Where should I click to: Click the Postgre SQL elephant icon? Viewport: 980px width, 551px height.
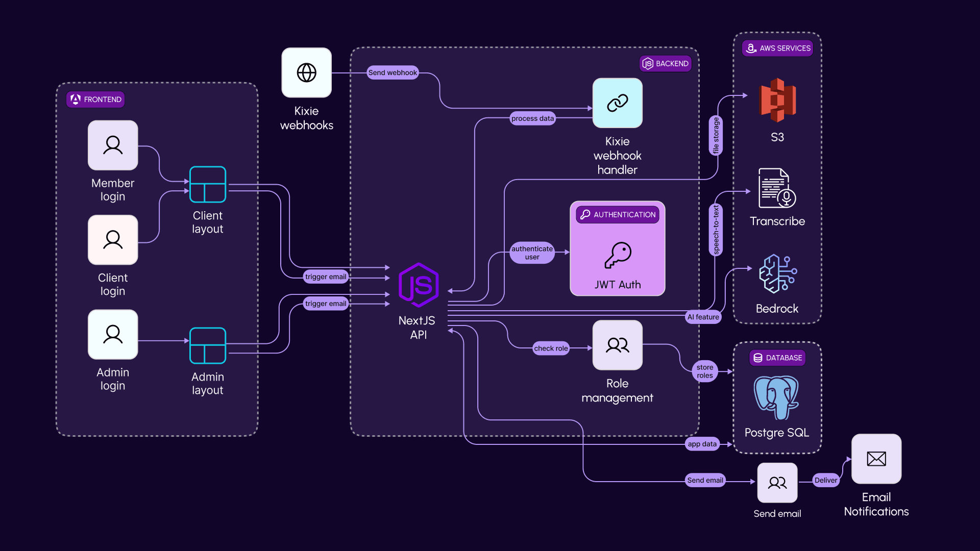pyautogui.click(x=776, y=397)
